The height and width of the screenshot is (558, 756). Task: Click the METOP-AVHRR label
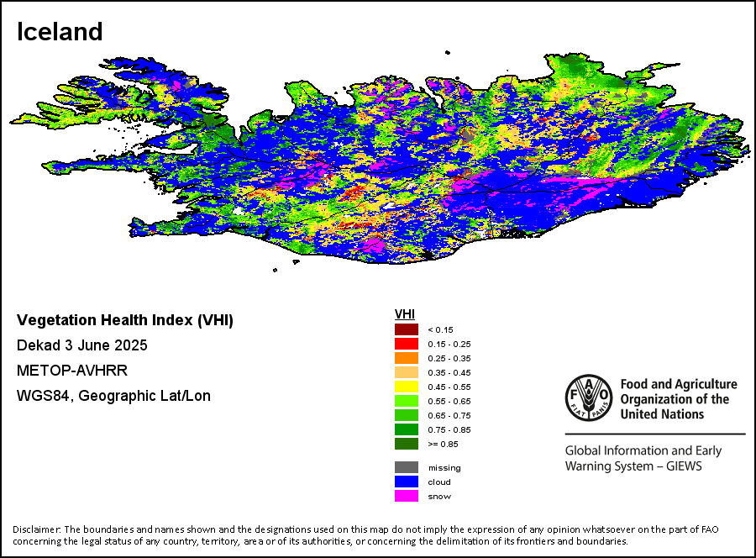(72, 371)
